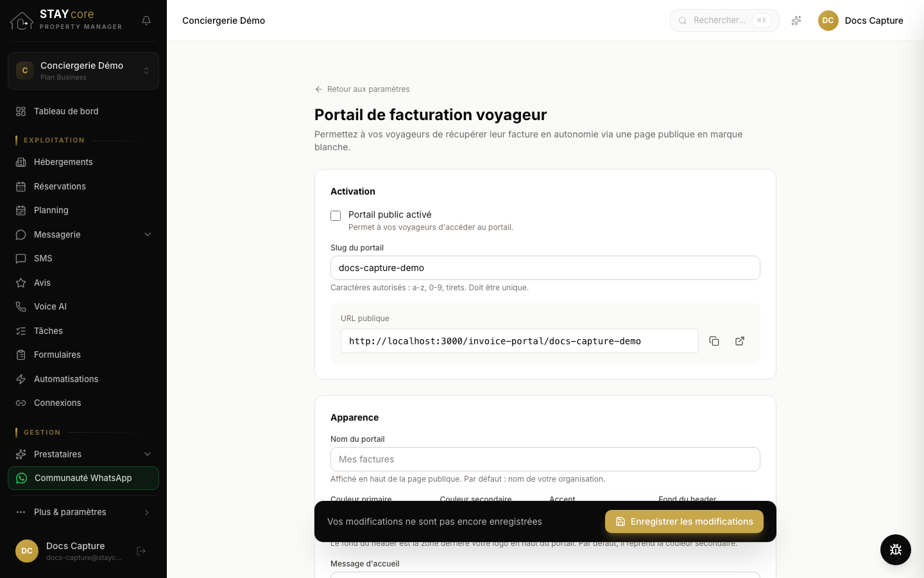Expand the Messagerie submenu chevron
Image resolution: width=924 pixels, height=578 pixels.
[x=148, y=234]
